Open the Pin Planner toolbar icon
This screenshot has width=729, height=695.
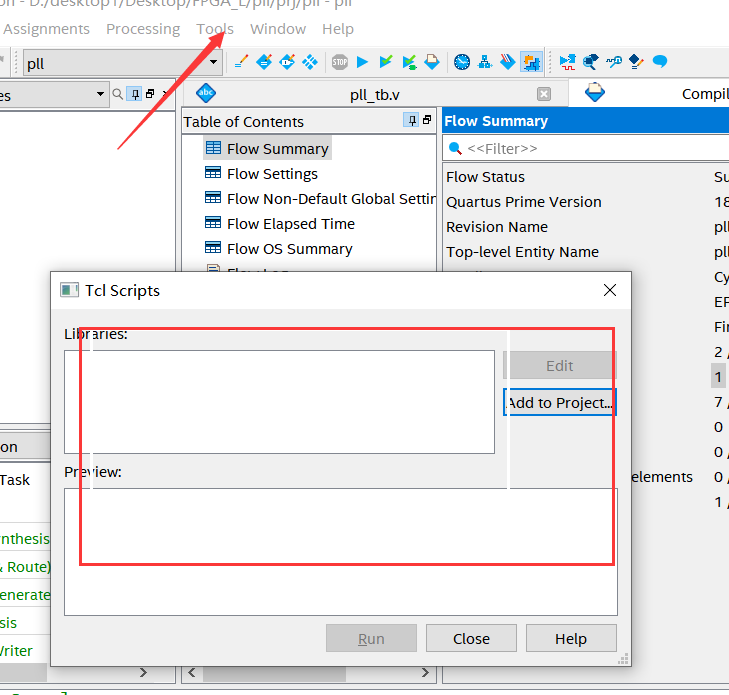(287, 62)
